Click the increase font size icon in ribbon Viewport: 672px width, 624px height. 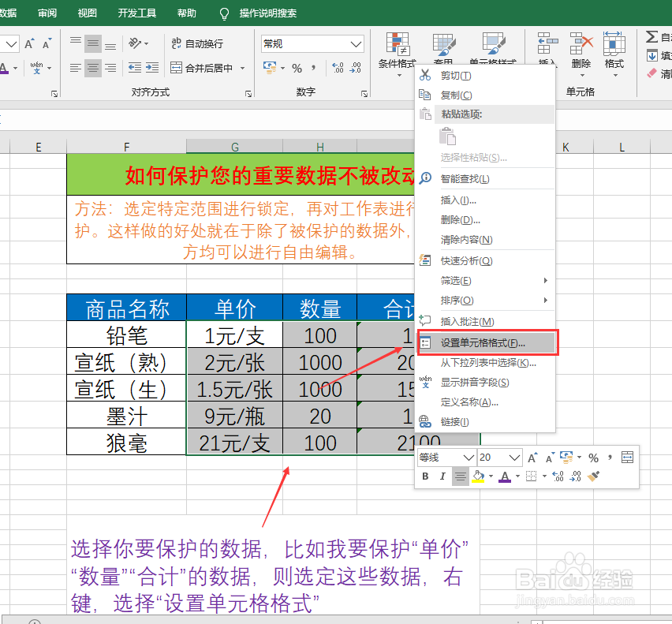tap(29, 43)
